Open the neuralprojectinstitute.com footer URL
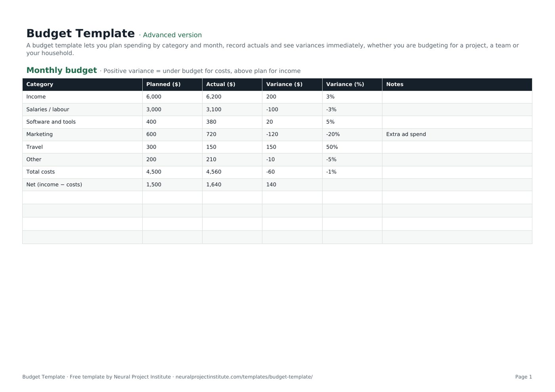This screenshot has height=392, width=555. click(244, 377)
